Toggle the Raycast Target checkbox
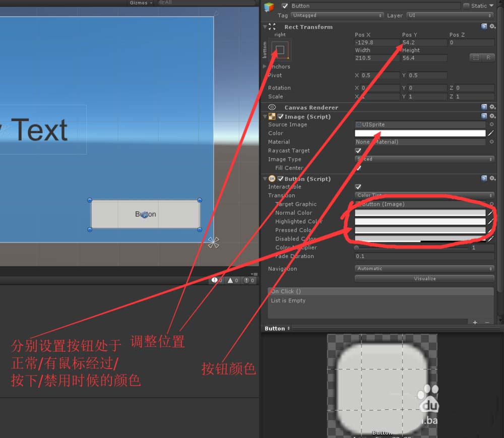This screenshot has width=504, height=438. (x=358, y=150)
